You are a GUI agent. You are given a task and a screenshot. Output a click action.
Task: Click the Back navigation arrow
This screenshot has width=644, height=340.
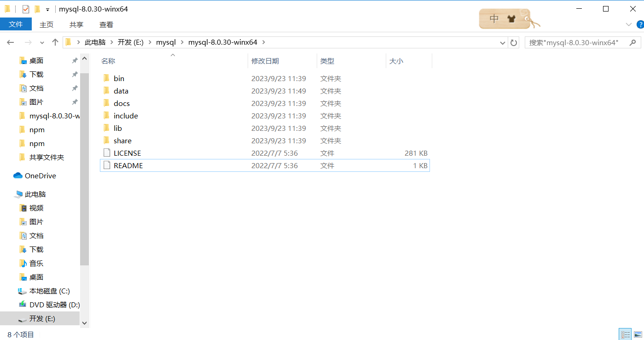tap(11, 42)
